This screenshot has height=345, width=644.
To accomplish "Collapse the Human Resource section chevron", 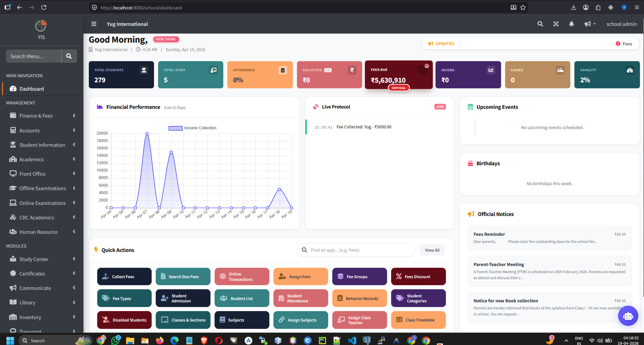I will 74,231.
